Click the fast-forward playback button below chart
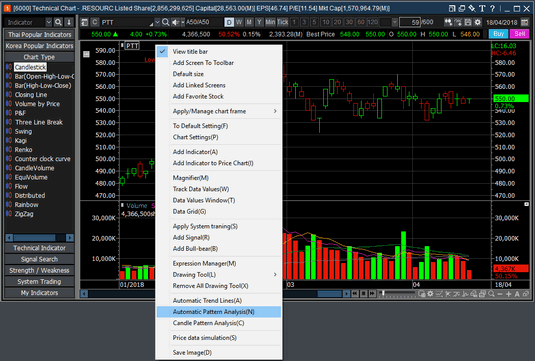 [x=372, y=293]
